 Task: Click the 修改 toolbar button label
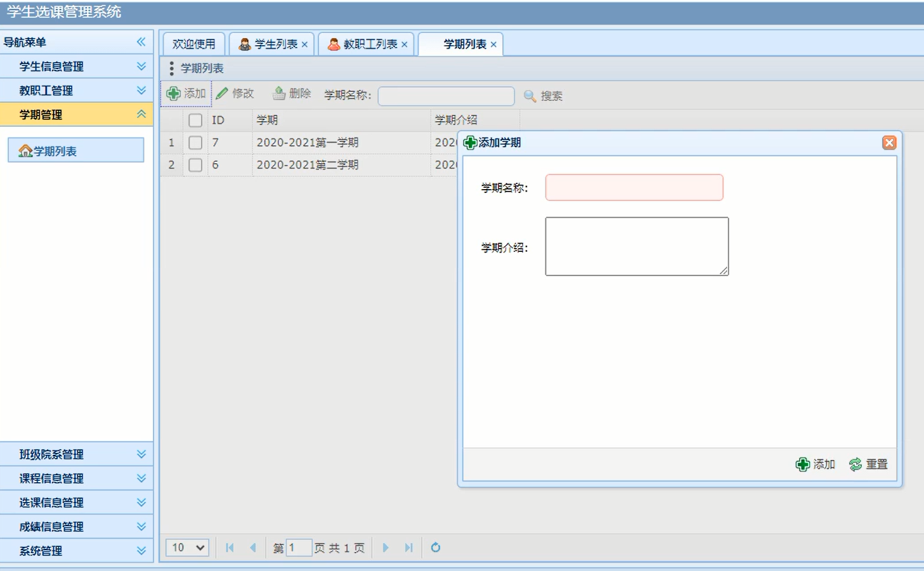[x=243, y=94]
